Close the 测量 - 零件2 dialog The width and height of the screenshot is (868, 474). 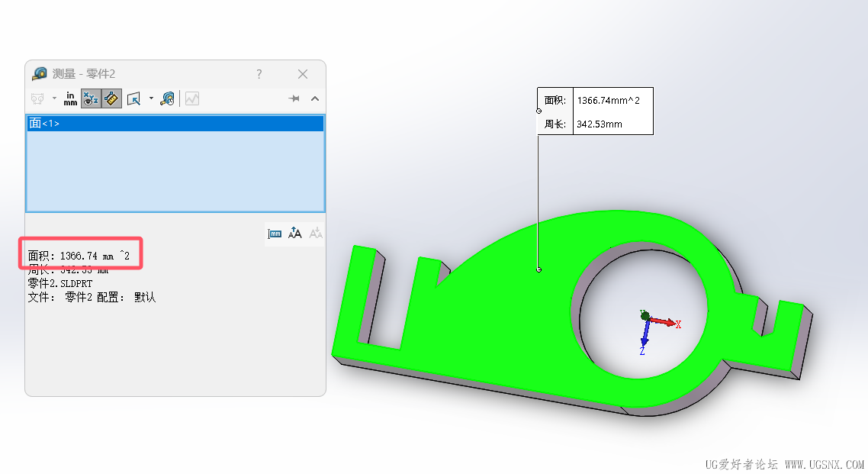pyautogui.click(x=303, y=74)
